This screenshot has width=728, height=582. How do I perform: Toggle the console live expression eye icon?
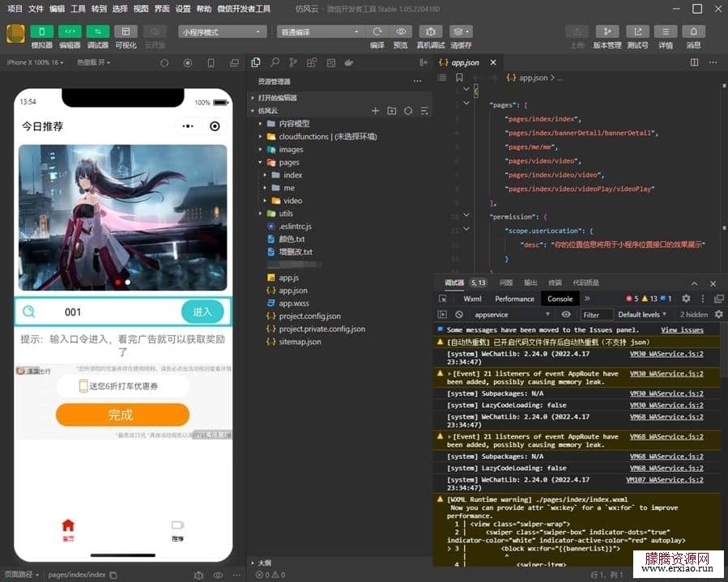[566, 314]
